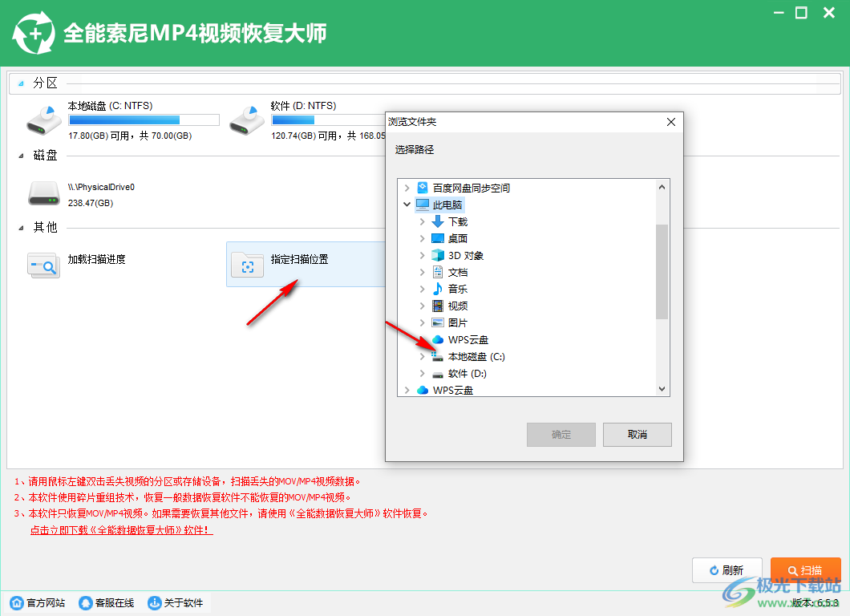Image resolution: width=850 pixels, height=616 pixels.
Task: Click the orange 扫描 scan button
Action: pyautogui.click(x=806, y=570)
